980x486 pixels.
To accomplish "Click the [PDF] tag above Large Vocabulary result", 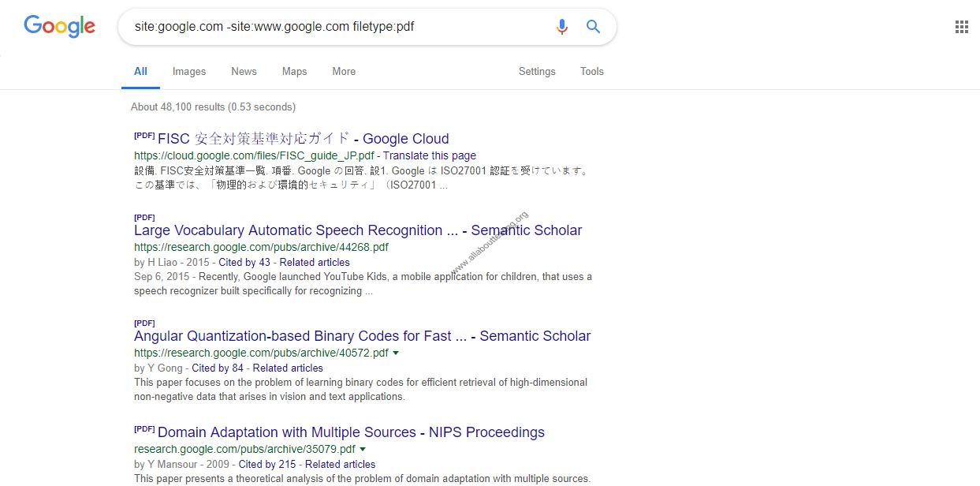I will pos(144,217).
